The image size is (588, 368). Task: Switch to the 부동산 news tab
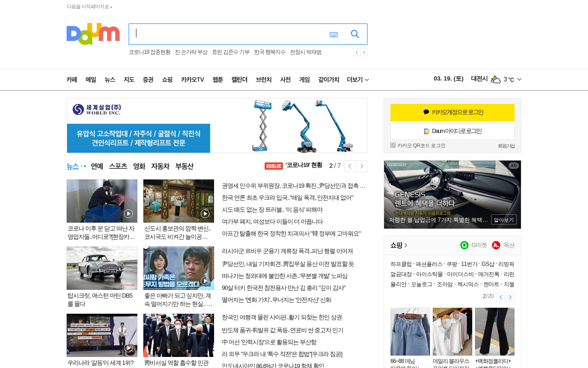pos(184,166)
